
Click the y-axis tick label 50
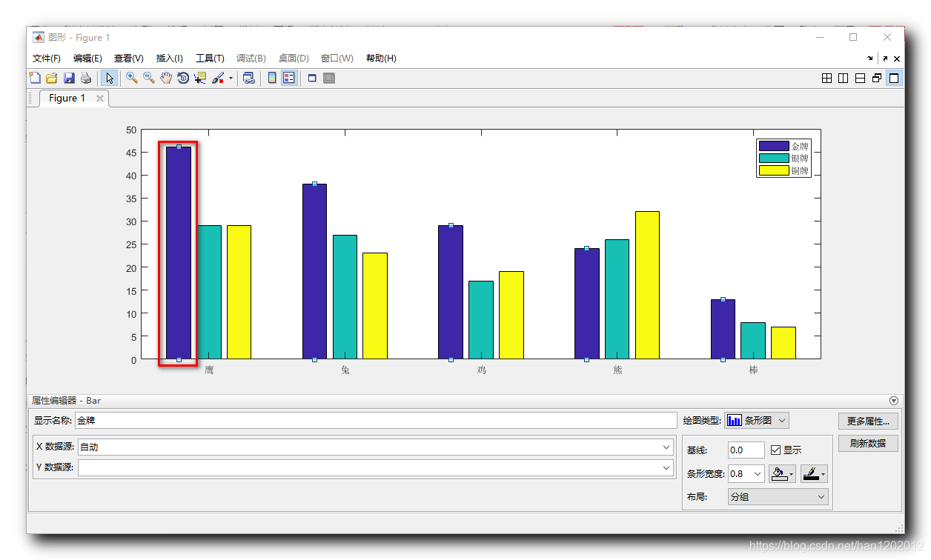(132, 130)
